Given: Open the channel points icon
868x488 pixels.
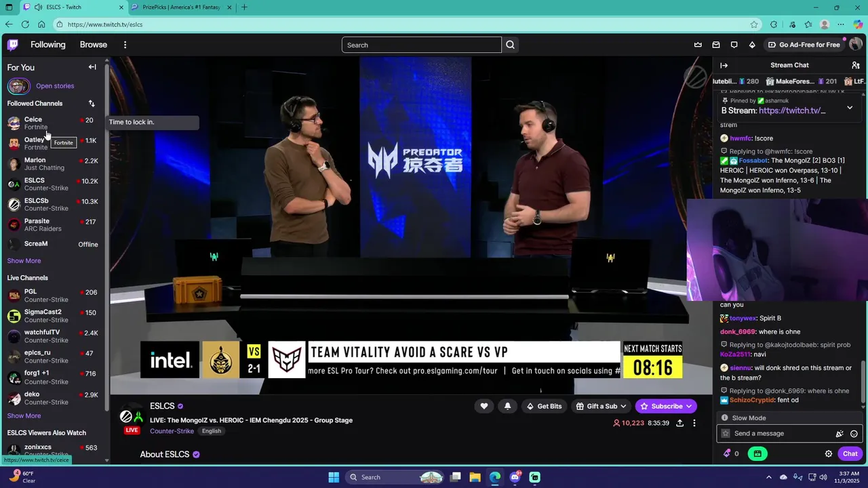Looking at the screenshot, I should 727,453.
